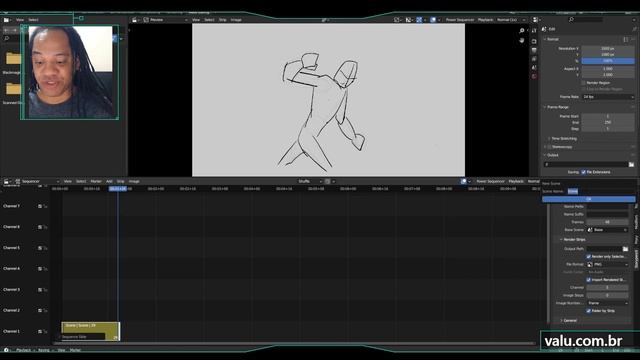Lock Channel 7 using its lock icon
Viewport: 640px width, 360px height.
(45, 207)
